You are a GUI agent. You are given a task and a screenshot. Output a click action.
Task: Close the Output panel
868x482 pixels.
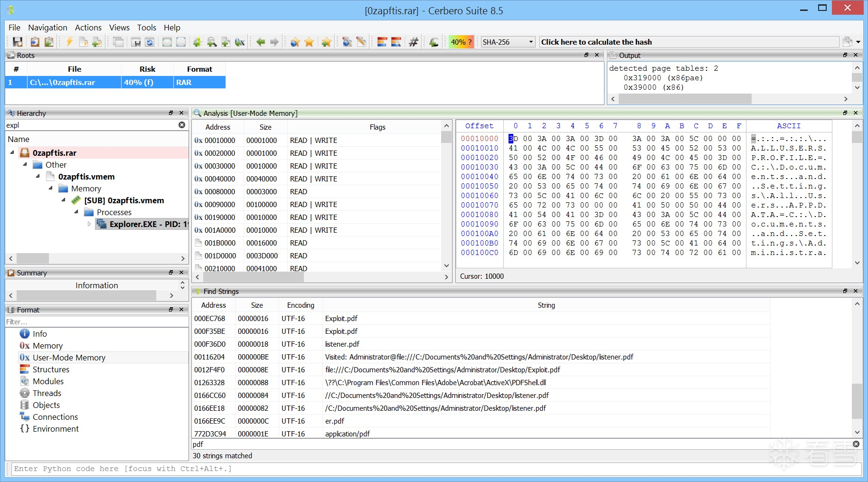(856, 55)
